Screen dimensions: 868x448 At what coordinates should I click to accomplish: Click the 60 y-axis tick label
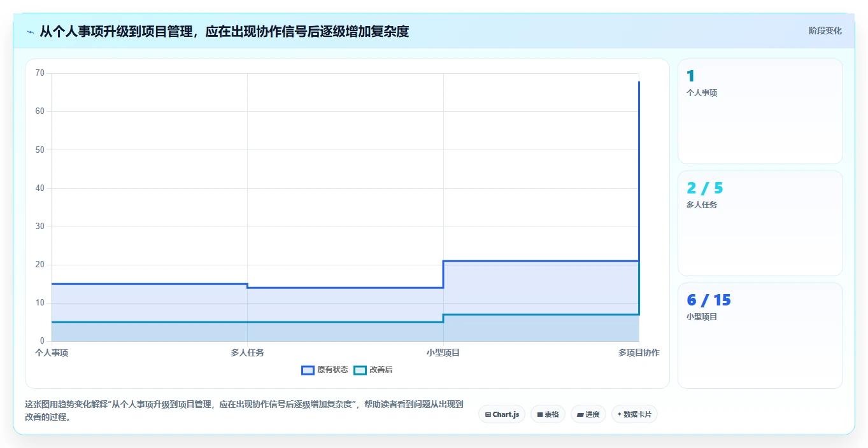40,111
